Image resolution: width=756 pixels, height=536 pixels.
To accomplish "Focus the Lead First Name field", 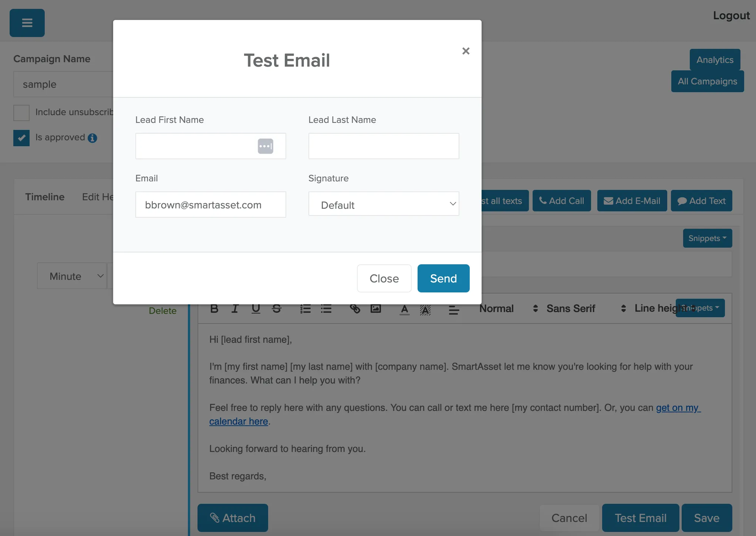I will pos(210,146).
